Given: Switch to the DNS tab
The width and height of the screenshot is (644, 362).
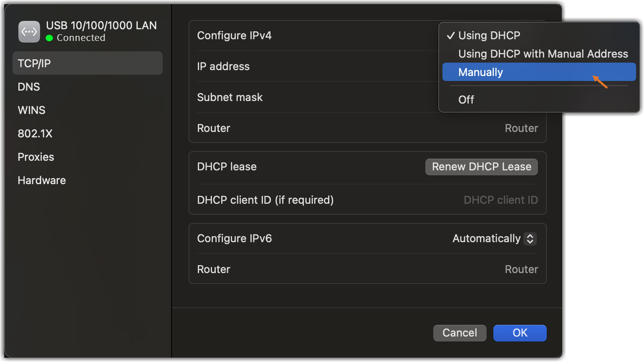Looking at the screenshot, I should point(29,87).
